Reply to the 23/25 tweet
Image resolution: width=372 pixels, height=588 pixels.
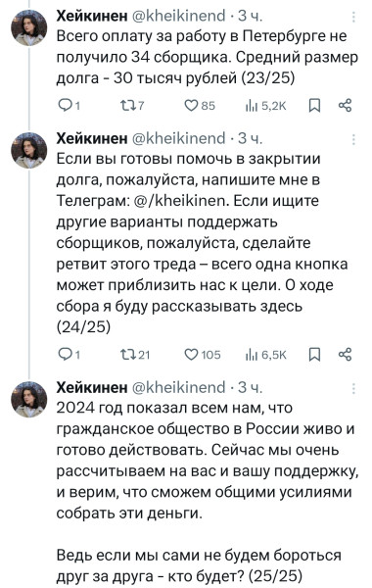point(70,106)
